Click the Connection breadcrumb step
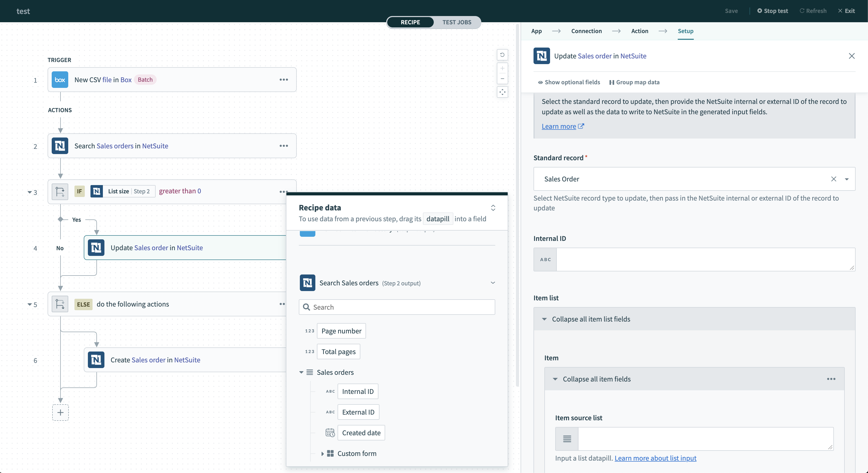The image size is (868, 473). coord(587,31)
